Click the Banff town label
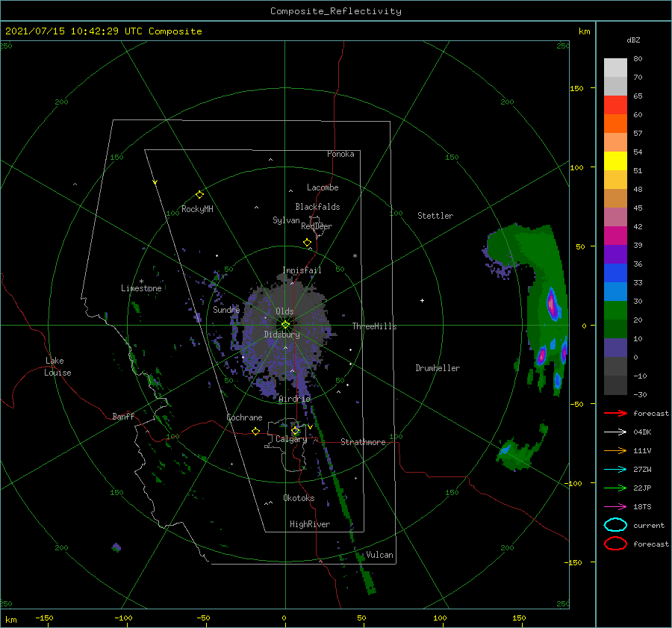 tap(123, 416)
